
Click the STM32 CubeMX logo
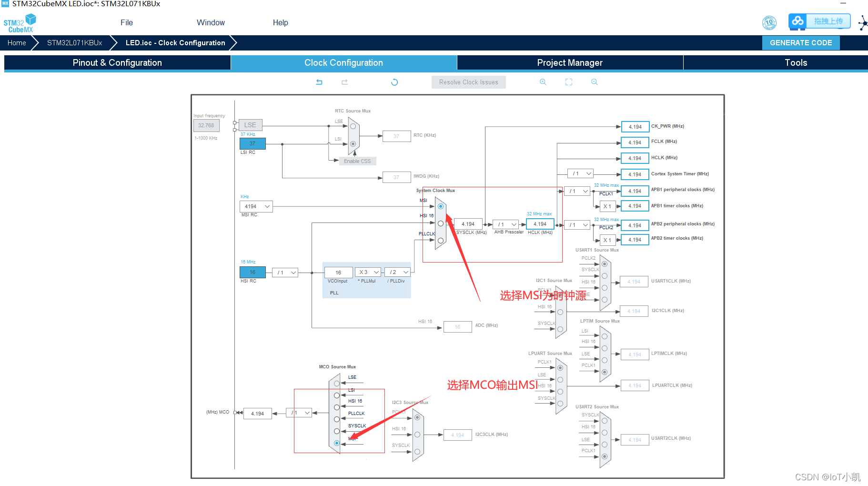pyautogui.click(x=20, y=23)
